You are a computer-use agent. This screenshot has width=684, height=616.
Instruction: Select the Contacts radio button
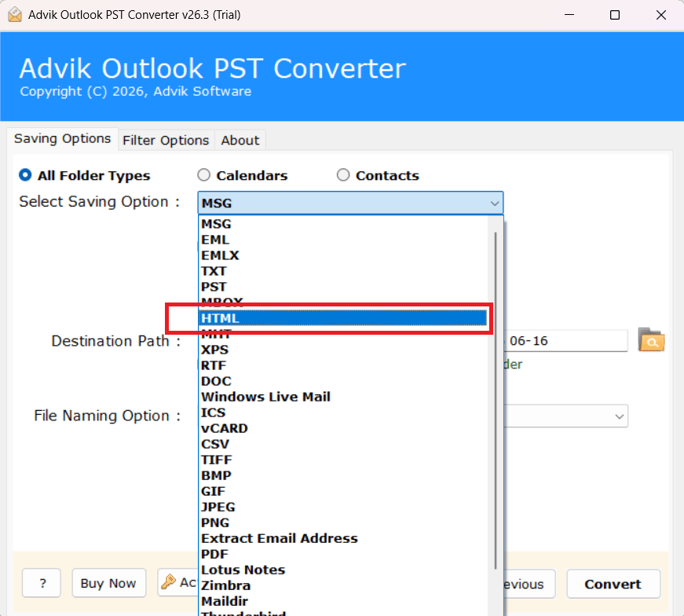[x=343, y=175]
